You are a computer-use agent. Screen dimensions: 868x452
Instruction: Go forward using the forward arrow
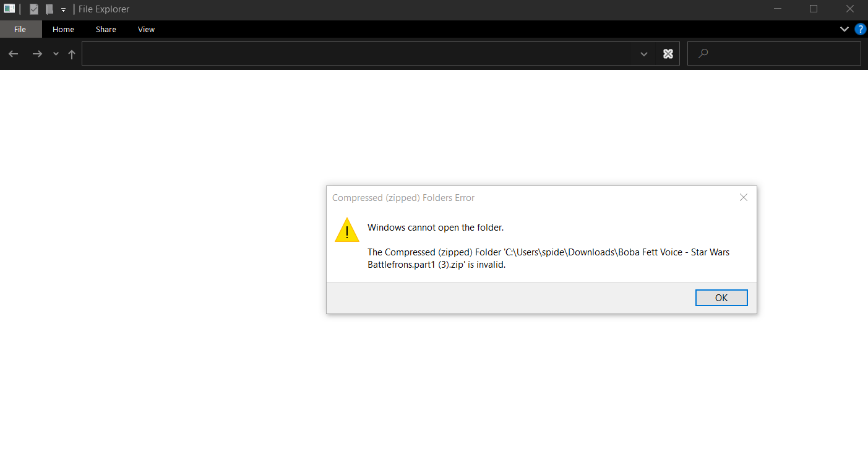tap(37, 54)
